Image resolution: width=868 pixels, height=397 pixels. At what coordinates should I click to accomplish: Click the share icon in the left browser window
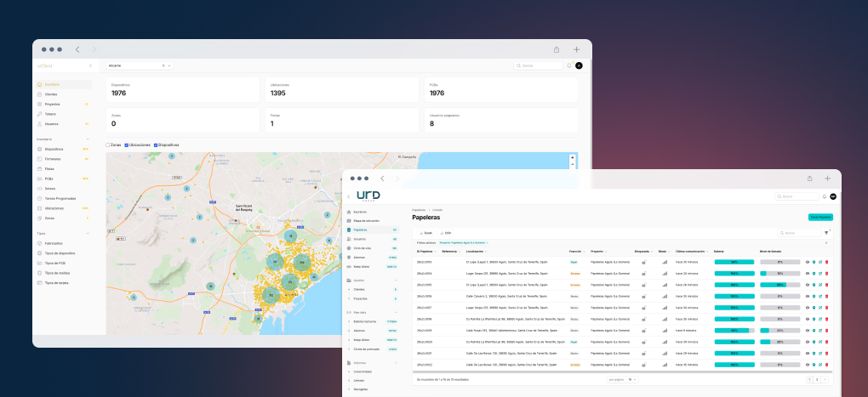557,49
